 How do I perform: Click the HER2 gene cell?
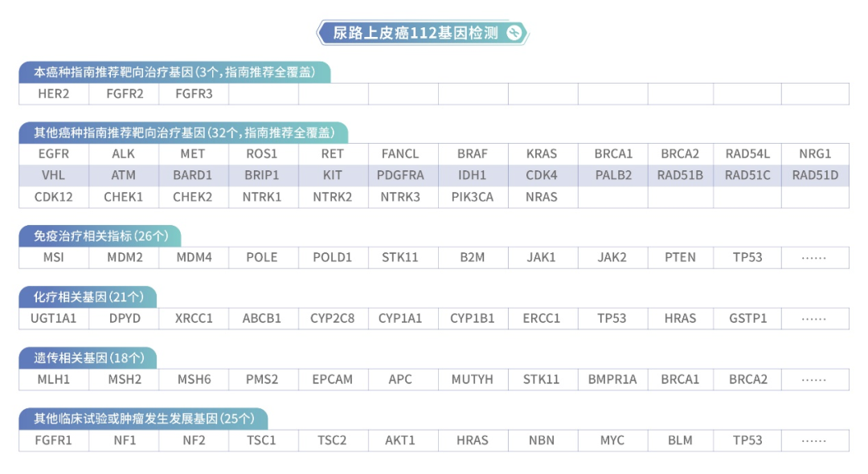(x=54, y=94)
